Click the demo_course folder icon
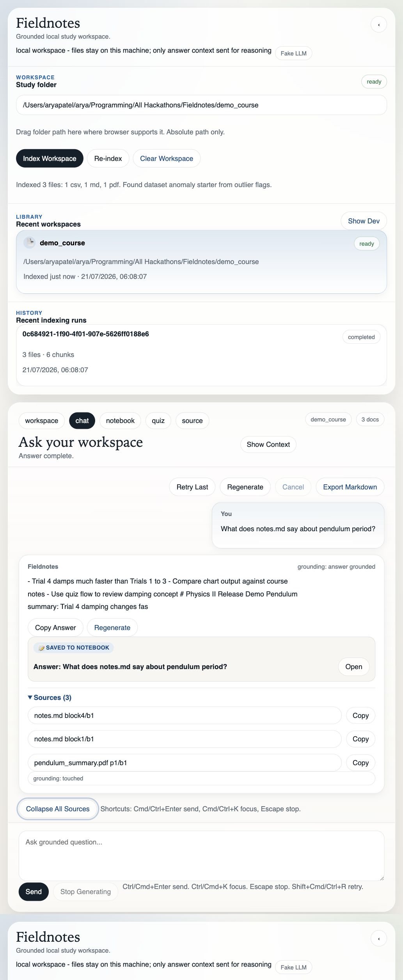 pyautogui.click(x=29, y=243)
